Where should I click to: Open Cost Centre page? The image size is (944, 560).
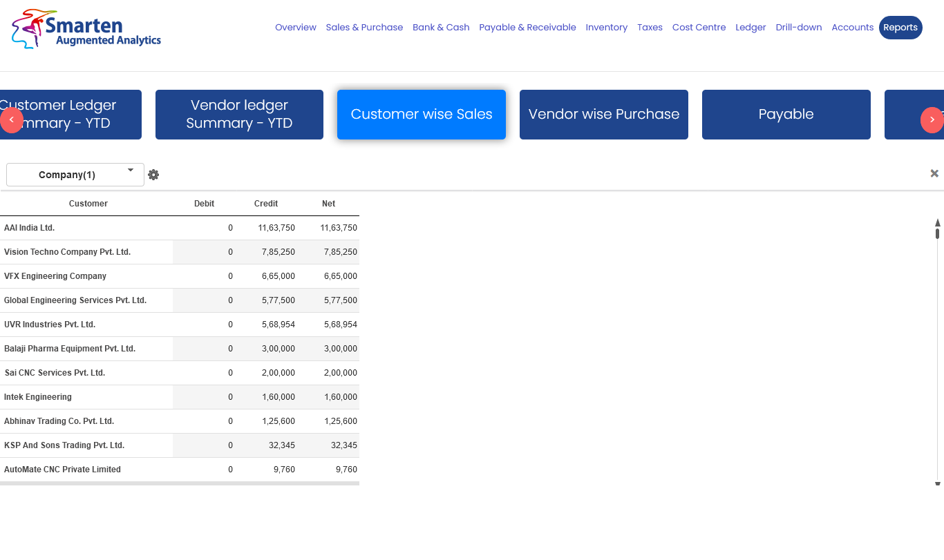point(699,28)
